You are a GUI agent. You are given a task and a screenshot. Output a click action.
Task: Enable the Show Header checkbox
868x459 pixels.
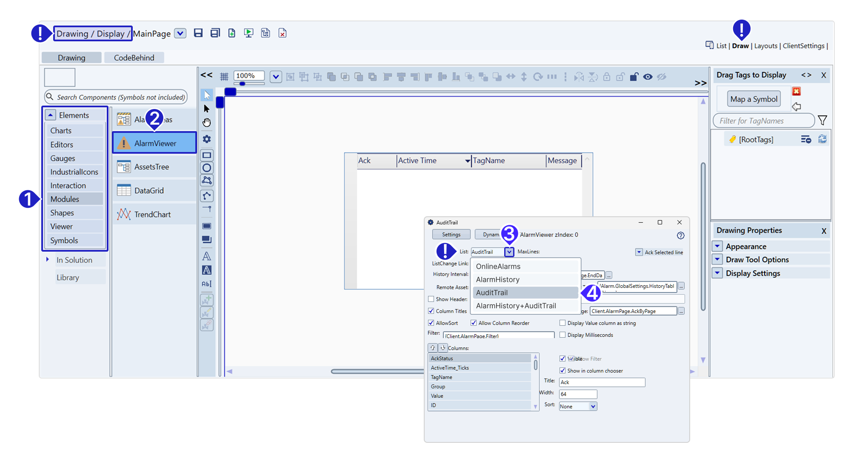click(431, 299)
